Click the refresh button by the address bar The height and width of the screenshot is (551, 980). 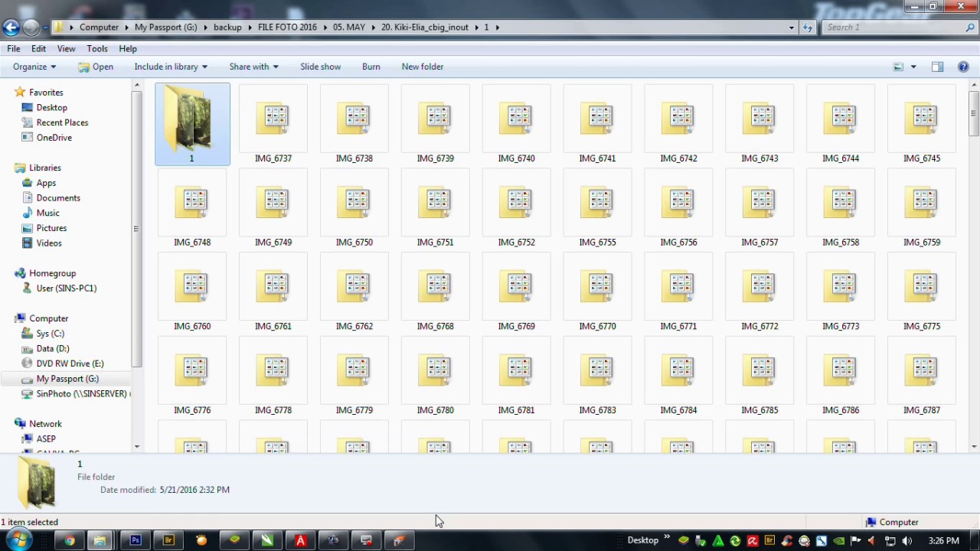808,28
